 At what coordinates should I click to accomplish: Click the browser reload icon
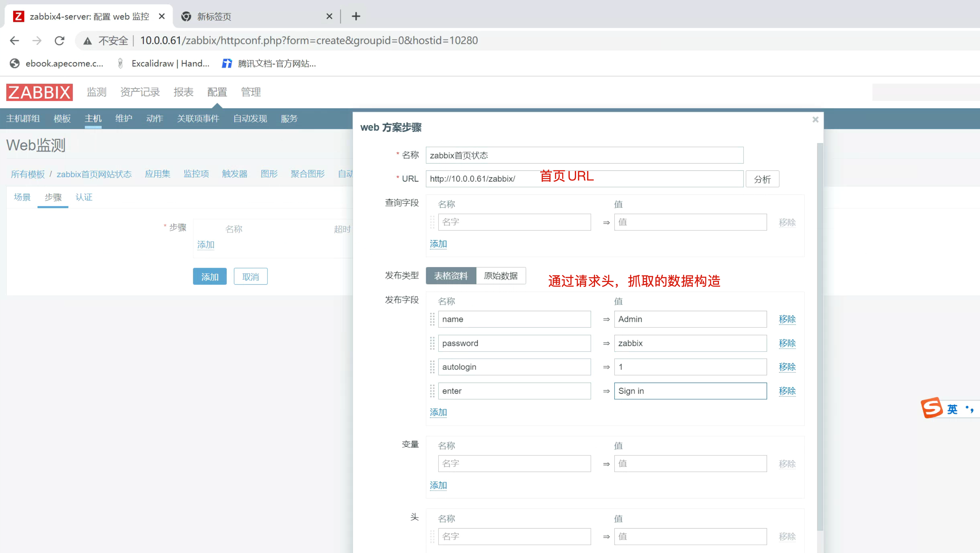59,40
